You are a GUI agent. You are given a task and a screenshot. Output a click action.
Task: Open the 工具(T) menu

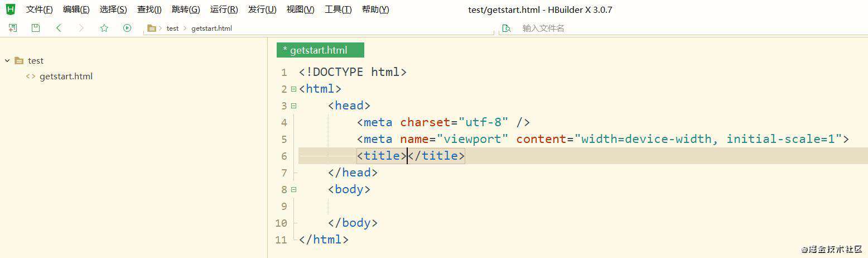[x=338, y=9]
